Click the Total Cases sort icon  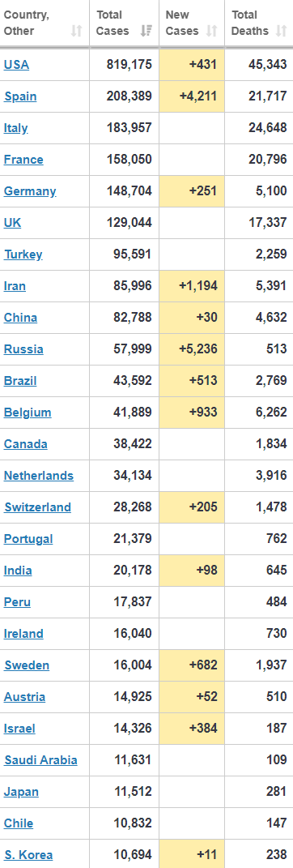click(x=146, y=31)
